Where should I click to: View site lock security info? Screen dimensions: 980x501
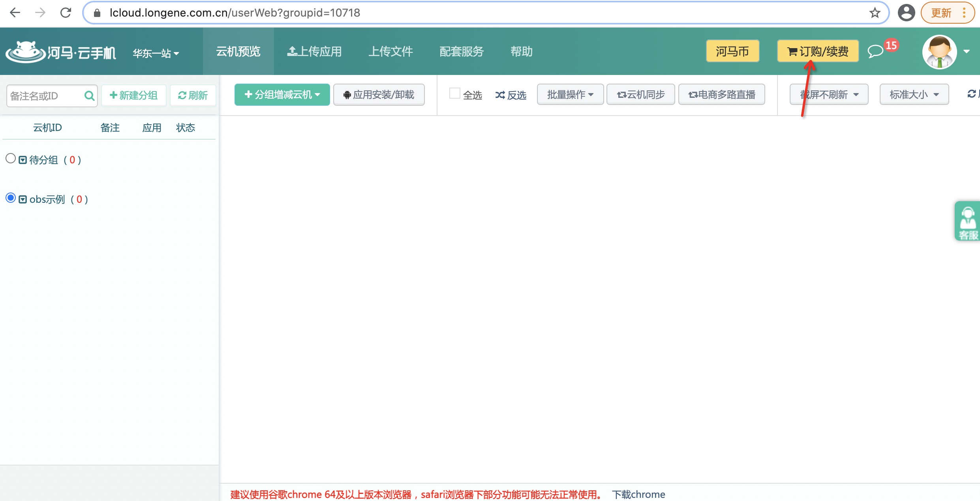point(97,13)
